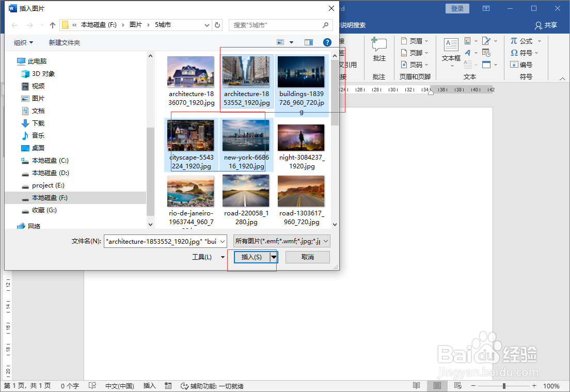Insert a comment via 批注 in Word
Viewport: 570px width, 392px height.
pyautogui.click(x=379, y=50)
